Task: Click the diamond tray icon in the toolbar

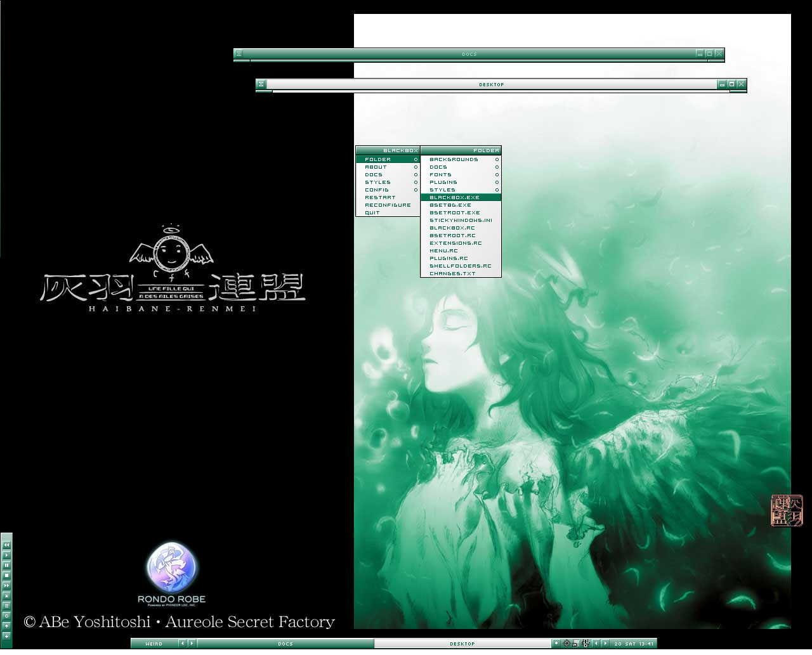Action: coord(556,643)
